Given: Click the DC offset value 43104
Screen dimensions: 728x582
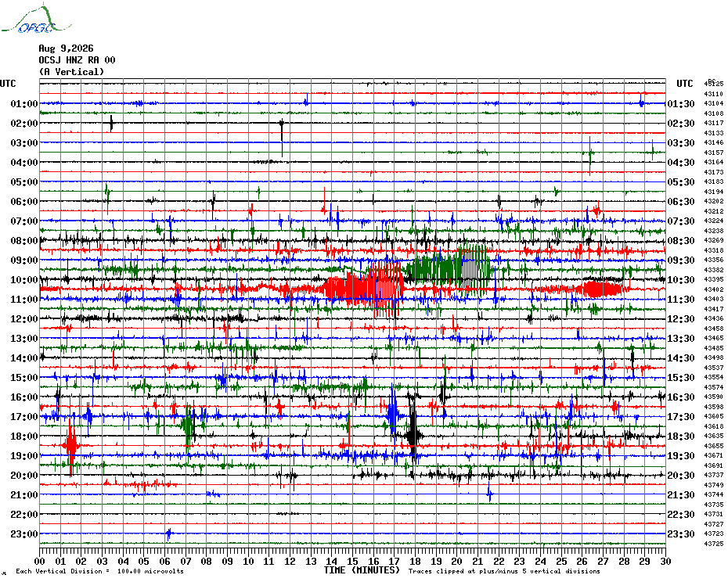Looking at the screenshot, I should point(714,103).
